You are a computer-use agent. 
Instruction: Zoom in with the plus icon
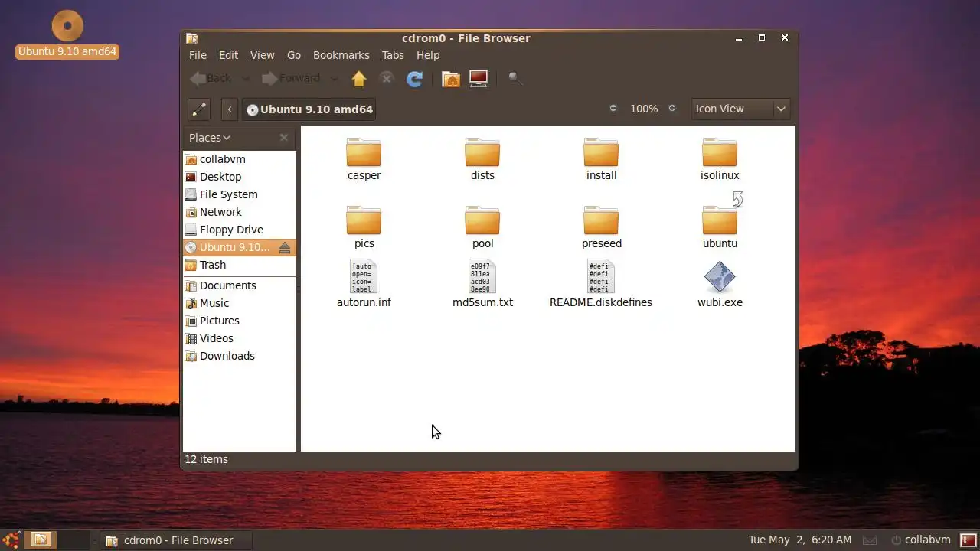[672, 109]
